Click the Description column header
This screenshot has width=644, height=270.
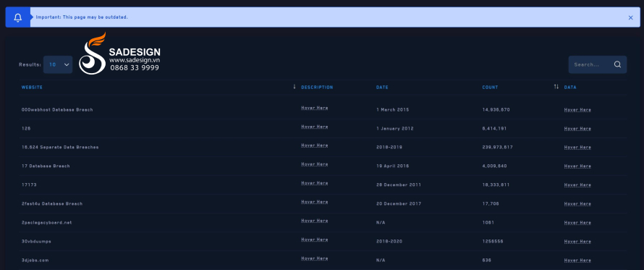click(317, 88)
